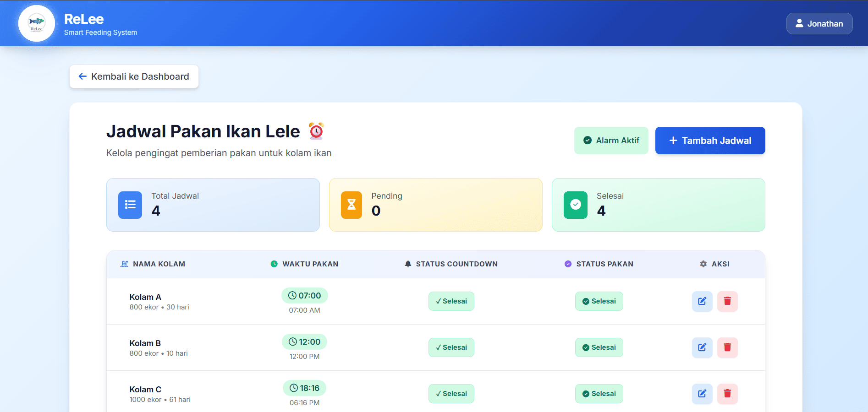Screen dimensions: 868x412
Task: Click the 07:00 time chip for Kolam A
Action: 304,295
